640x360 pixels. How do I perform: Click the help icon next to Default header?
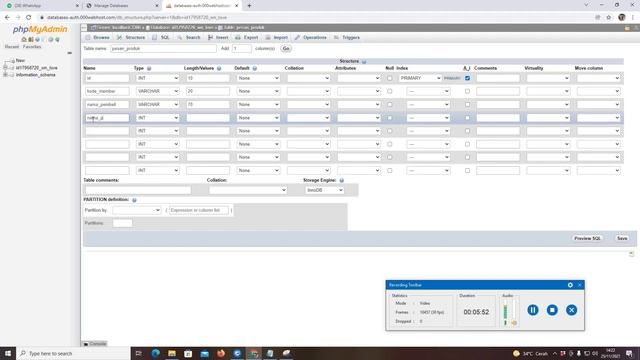click(255, 69)
